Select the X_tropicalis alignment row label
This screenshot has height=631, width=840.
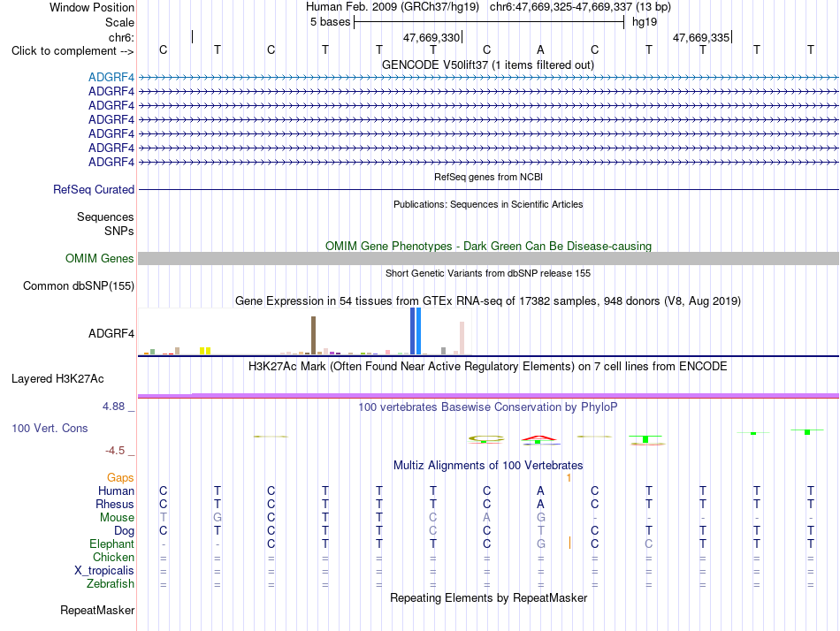(x=104, y=571)
